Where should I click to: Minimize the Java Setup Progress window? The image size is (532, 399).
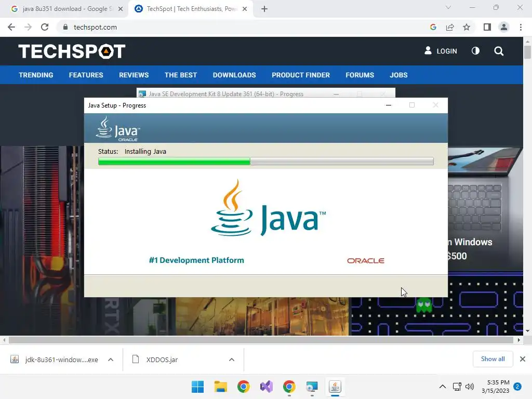click(389, 105)
